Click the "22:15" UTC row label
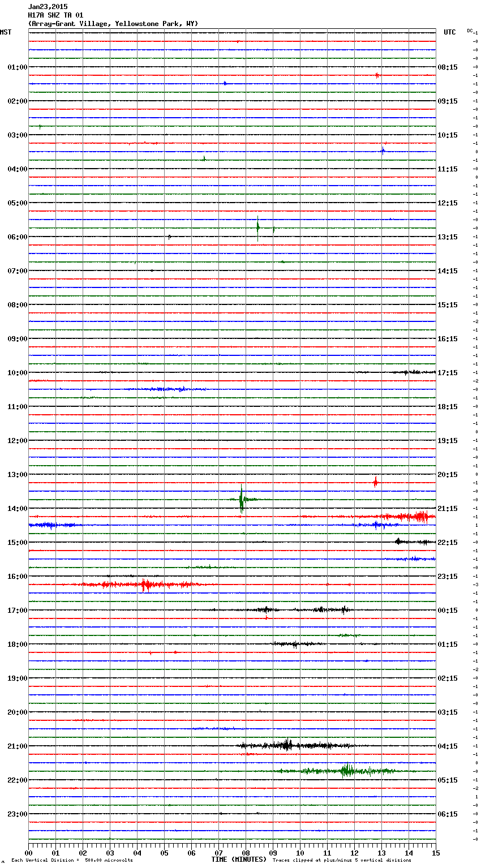Image resolution: width=481 pixels, height=868 pixels. [448, 543]
